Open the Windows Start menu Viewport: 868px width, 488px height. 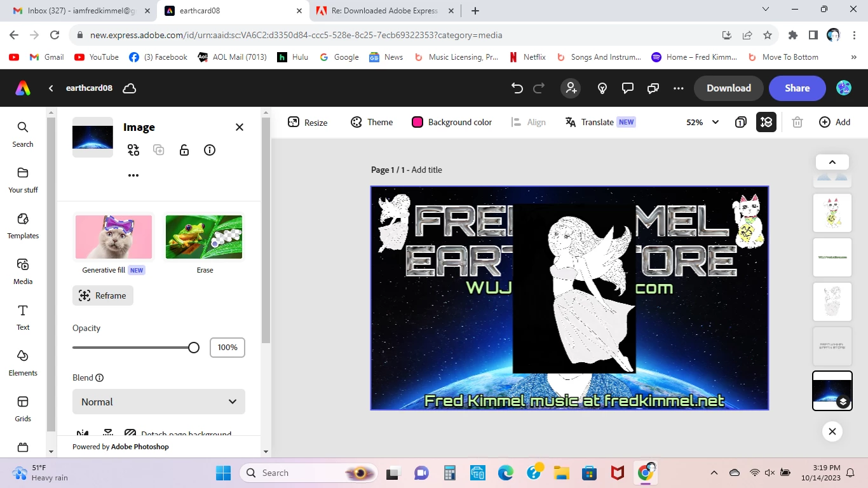tap(224, 473)
